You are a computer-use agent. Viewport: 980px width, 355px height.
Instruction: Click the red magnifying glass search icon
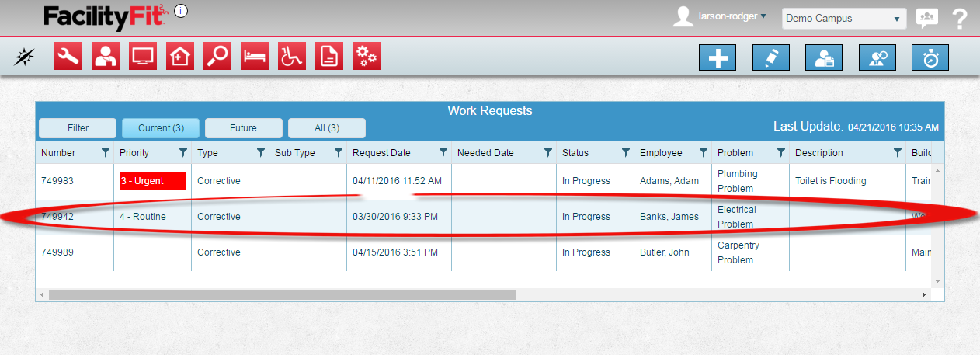217,57
